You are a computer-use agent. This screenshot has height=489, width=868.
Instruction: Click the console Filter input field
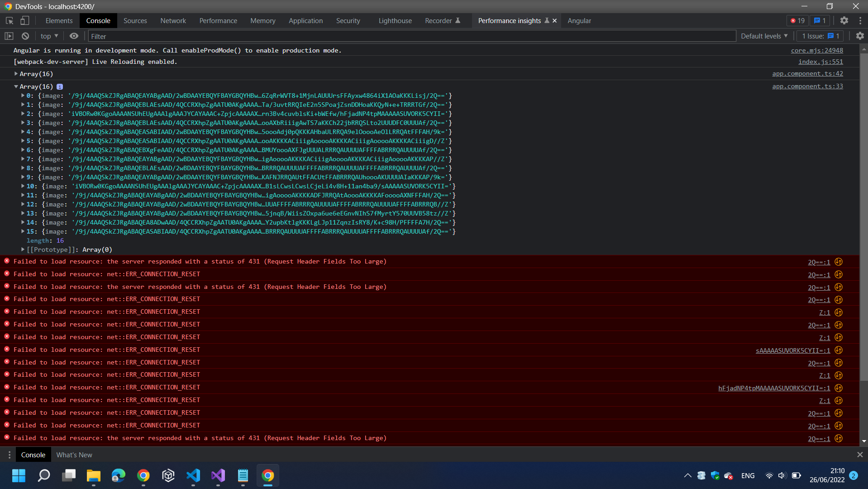tap(411, 36)
